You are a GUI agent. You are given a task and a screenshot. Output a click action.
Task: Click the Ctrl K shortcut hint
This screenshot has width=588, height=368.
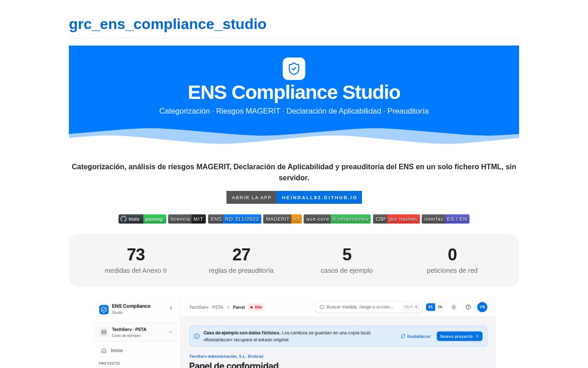click(411, 307)
